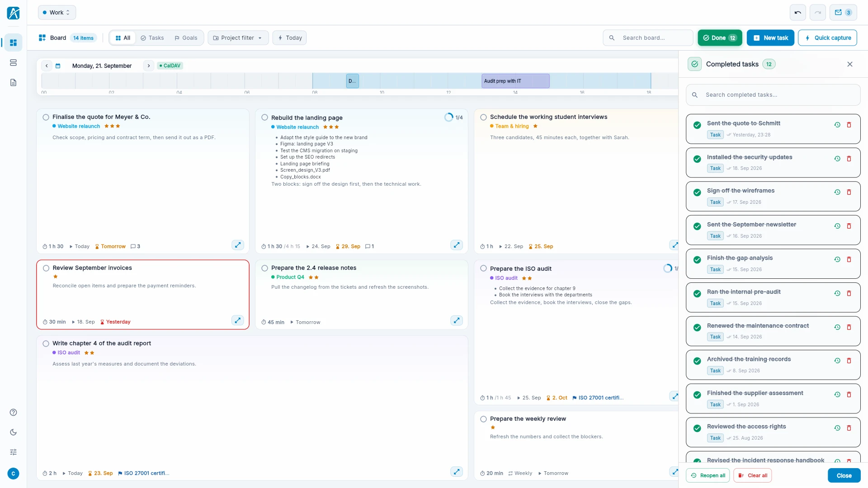Viewport: 868px width, 488px height.
Task: Click the Prepare ISO audit progress ring
Action: pos(667,268)
